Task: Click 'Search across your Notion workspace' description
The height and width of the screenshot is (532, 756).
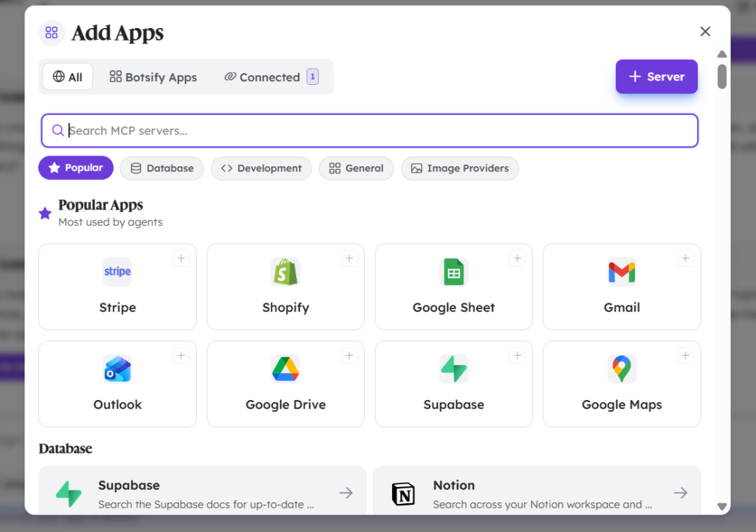Action: (x=543, y=505)
